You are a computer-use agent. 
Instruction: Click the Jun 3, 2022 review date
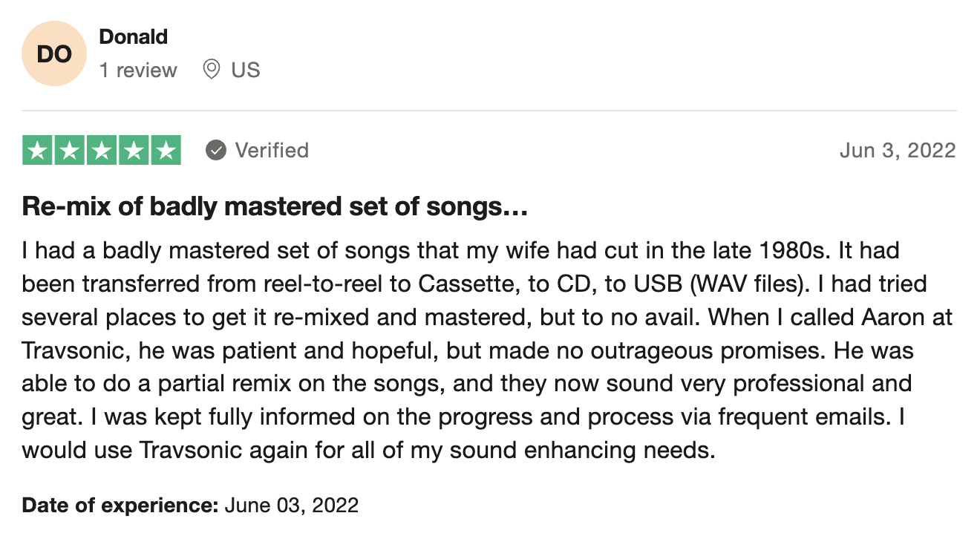(x=898, y=151)
